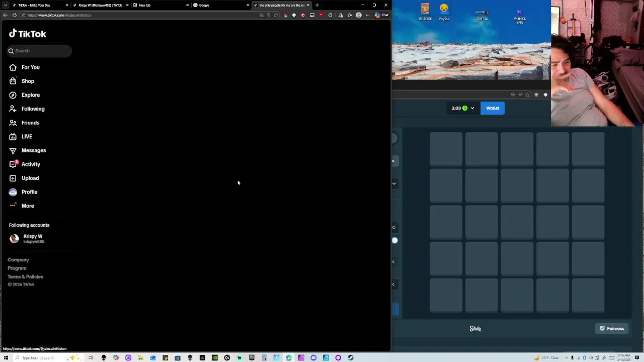The width and height of the screenshot is (644, 362).
Task: Expand partially visible Stake side-panel dropdown
Action: (394, 184)
